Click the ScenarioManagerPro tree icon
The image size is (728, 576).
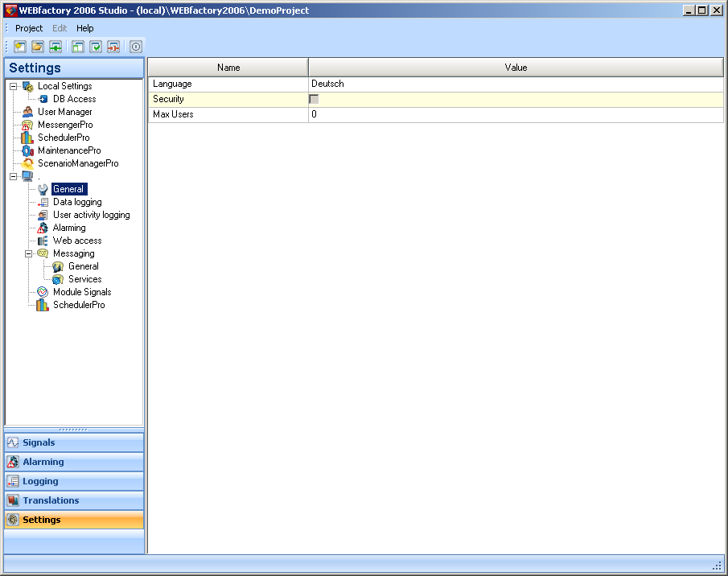[27, 163]
